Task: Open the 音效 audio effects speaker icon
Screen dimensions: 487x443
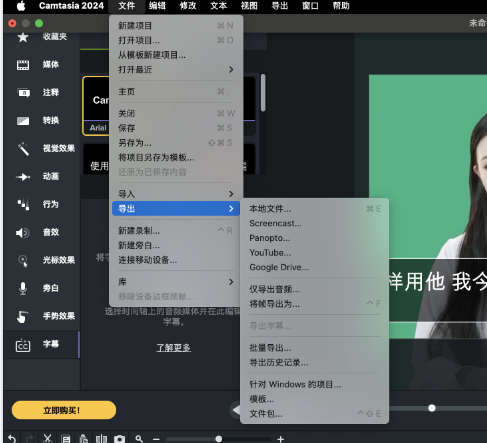Action: (23, 233)
